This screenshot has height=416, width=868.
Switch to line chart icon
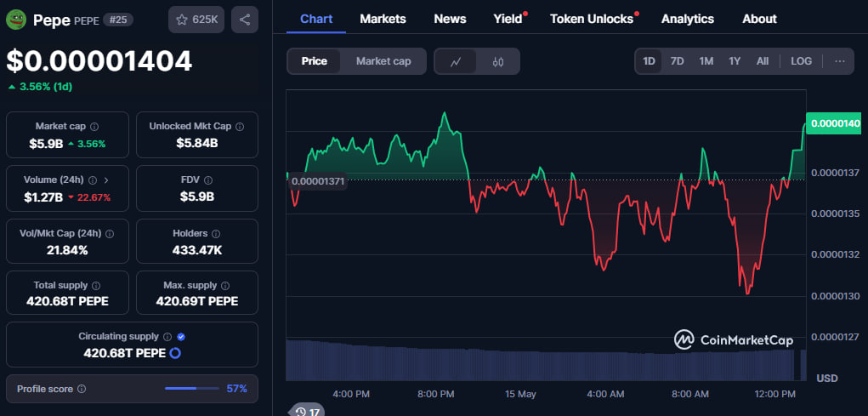coord(456,61)
